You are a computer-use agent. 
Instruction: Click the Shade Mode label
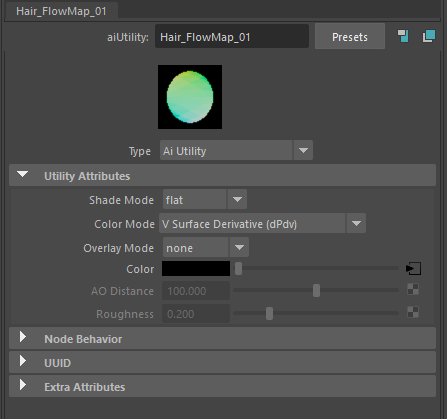(121, 200)
